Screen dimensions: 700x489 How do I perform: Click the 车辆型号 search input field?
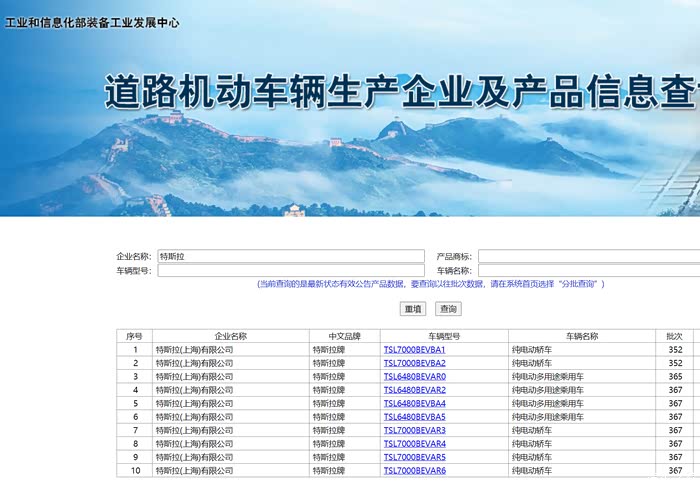290,270
